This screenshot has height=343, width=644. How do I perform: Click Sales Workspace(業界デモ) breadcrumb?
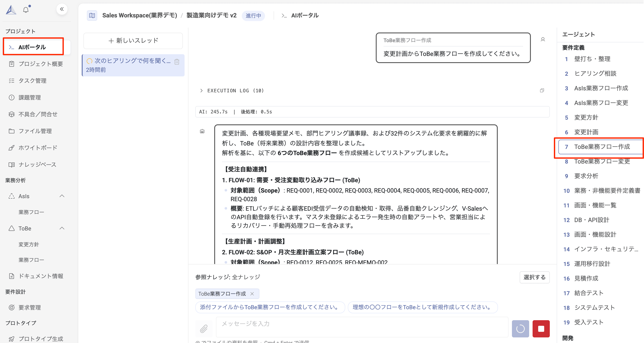pos(140,15)
